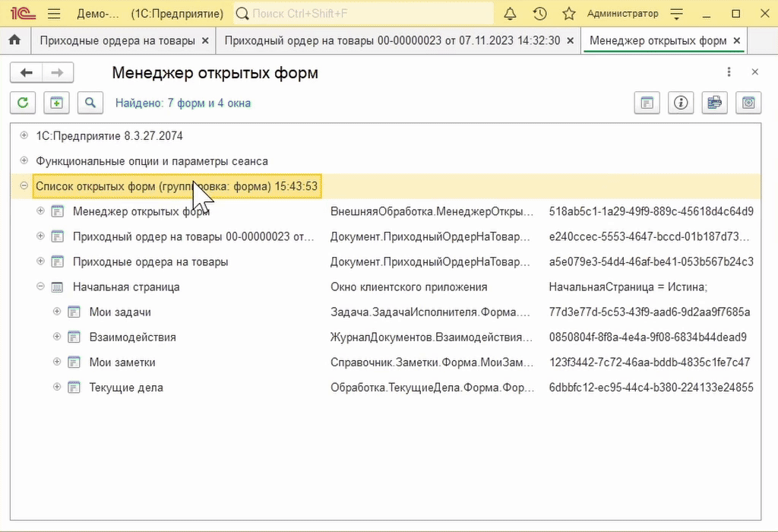Close the Приходные ордера на товары tab
The height and width of the screenshot is (532, 778).
[x=205, y=41]
